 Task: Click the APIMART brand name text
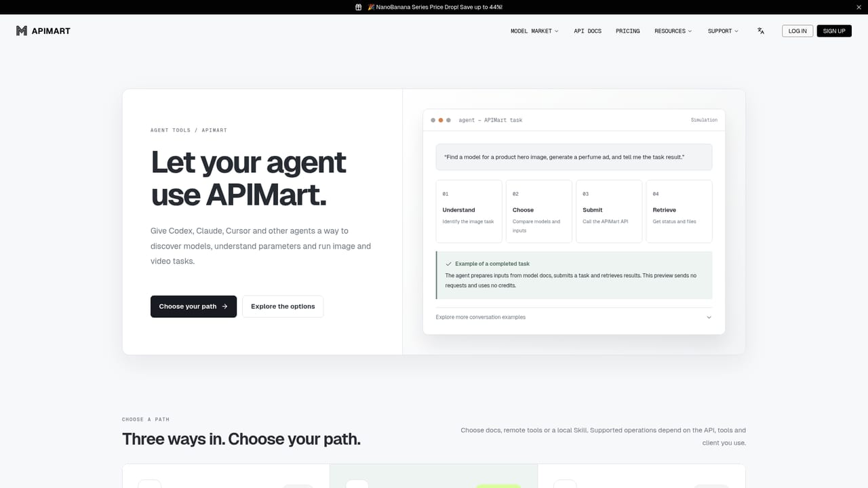pos(51,31)
